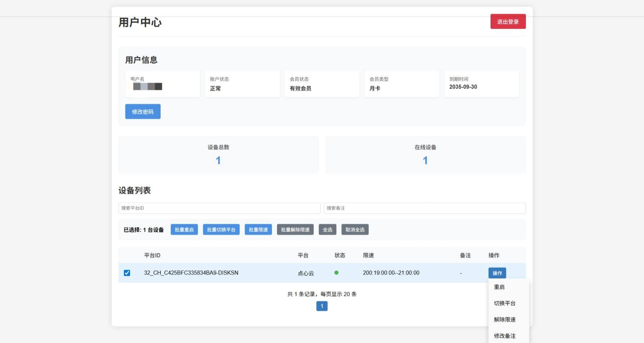The height and width of the screenshot is (343, 644).
Task: Select 切换平台 in the dropdown menu
Action: (x=505, y=303)
